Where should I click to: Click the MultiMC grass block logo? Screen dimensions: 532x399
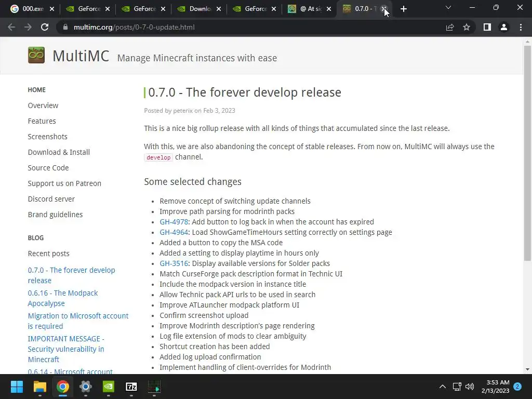[36, 55]
